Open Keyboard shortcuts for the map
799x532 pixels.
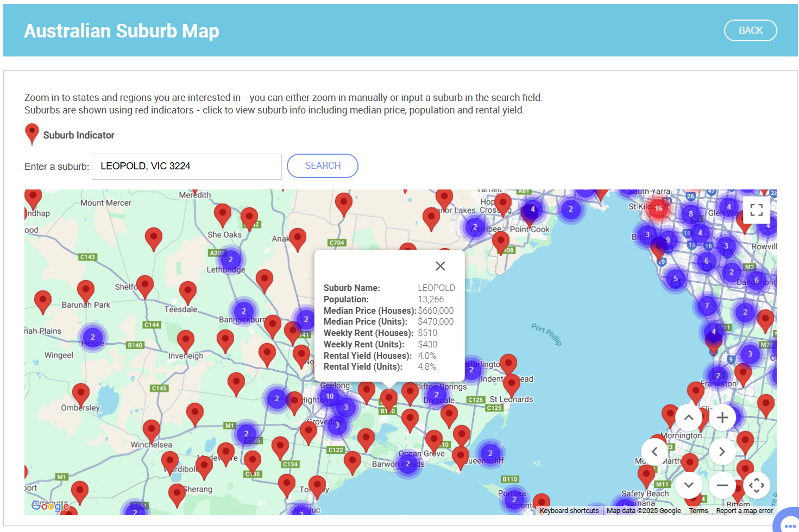click(569, 511)
